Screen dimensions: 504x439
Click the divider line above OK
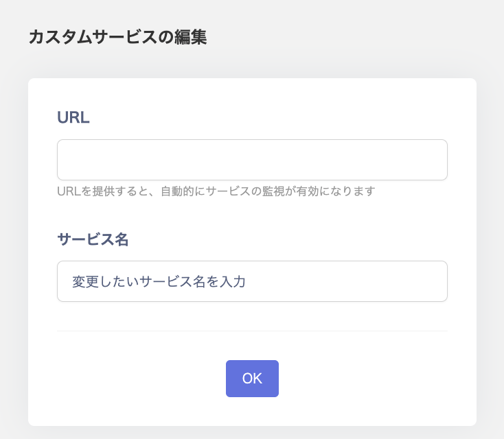(252, 331)
